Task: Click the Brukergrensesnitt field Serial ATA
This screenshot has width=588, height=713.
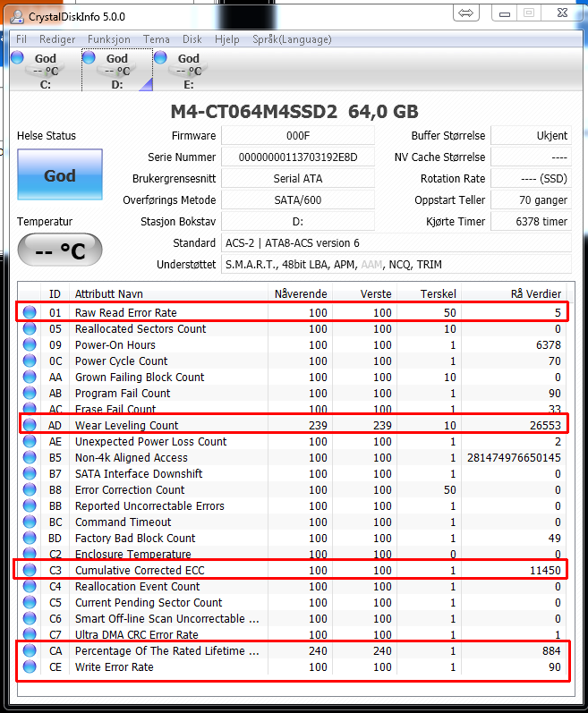Action: tap(298, 178)
